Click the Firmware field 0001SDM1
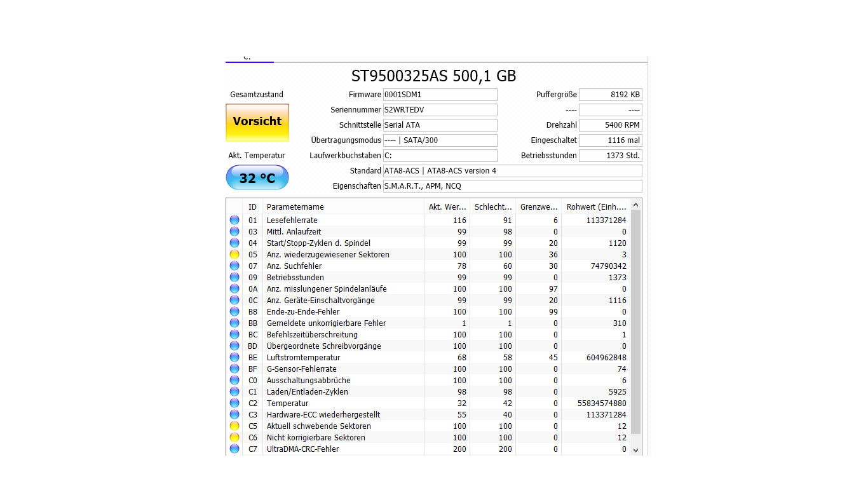The image size is (868, 488). pos(440,95)
